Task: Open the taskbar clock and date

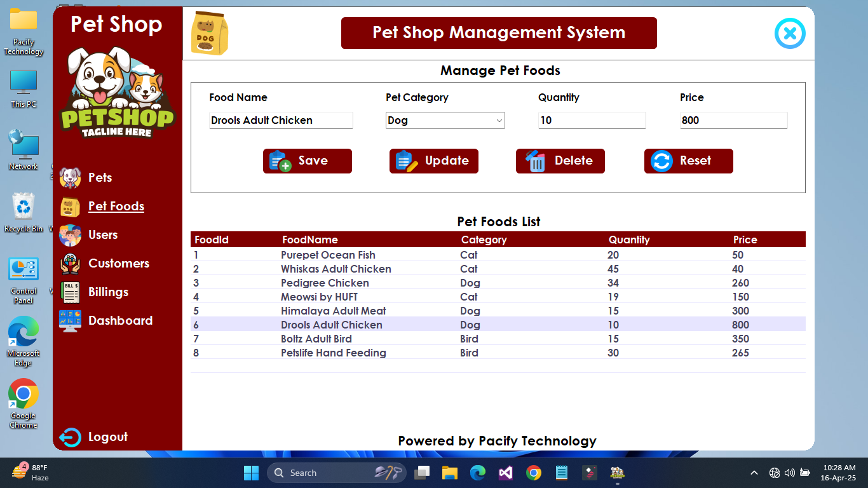Action: click(838, 473)
